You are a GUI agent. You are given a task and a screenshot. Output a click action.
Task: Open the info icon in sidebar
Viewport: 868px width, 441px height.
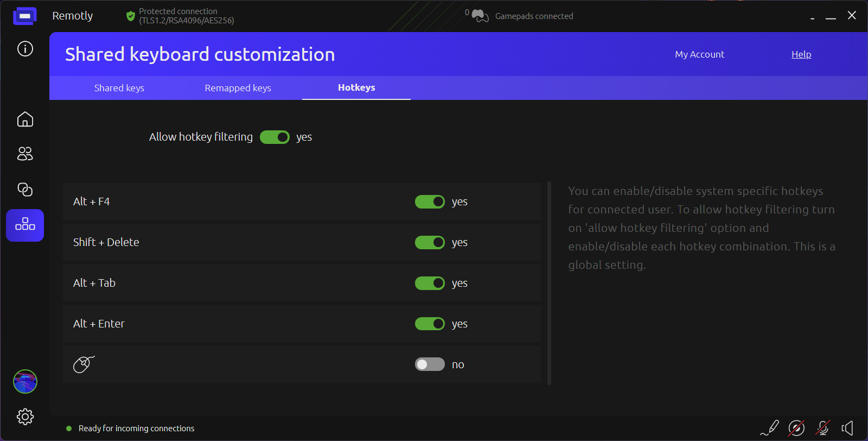(25, 49)
